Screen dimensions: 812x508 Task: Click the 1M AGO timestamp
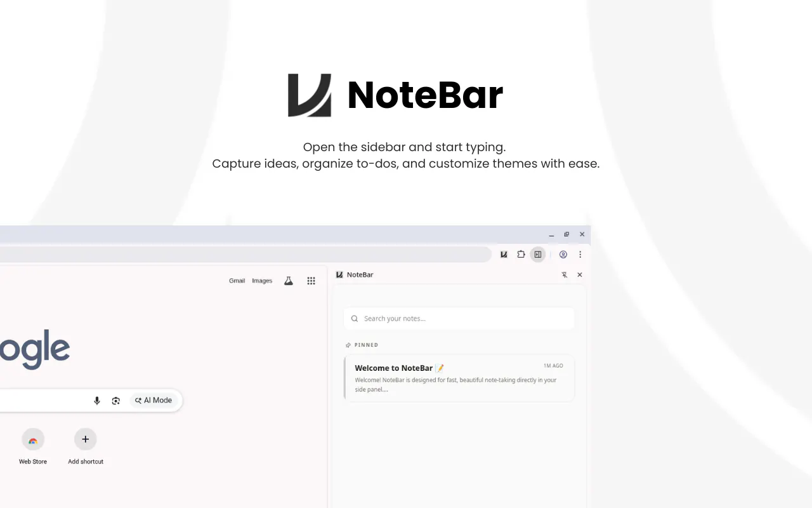[553, 366]
